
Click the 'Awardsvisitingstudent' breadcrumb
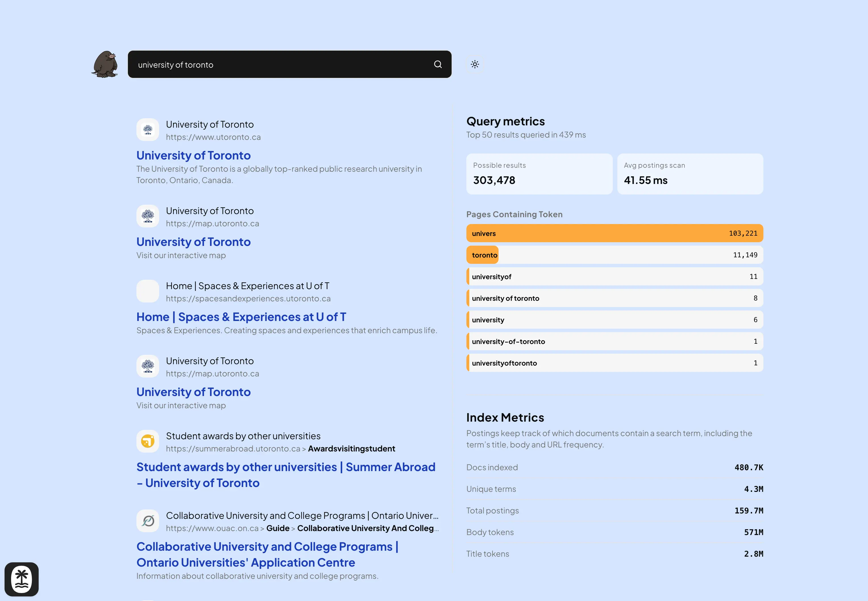tap(352, 449)
